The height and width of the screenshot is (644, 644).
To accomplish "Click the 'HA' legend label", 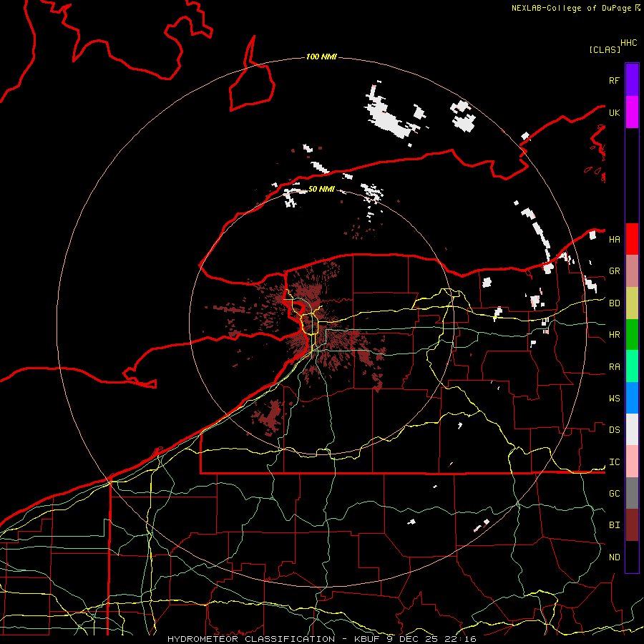I will click(x=614, y=240).
